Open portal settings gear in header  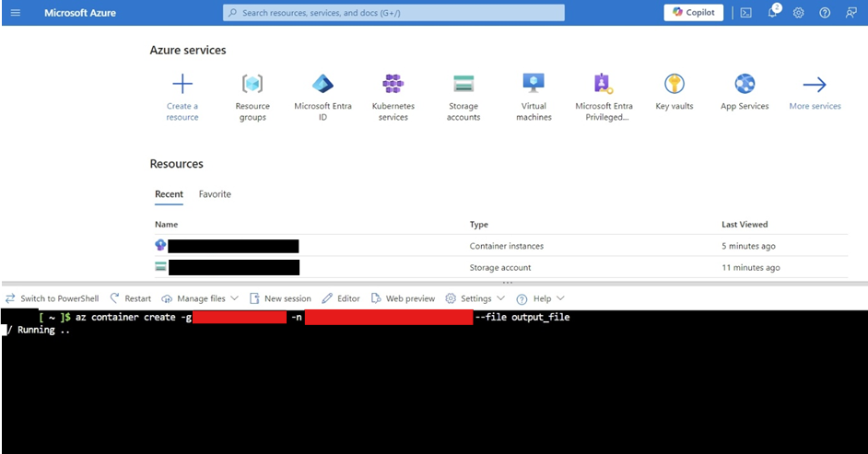(x=799, y=13)
